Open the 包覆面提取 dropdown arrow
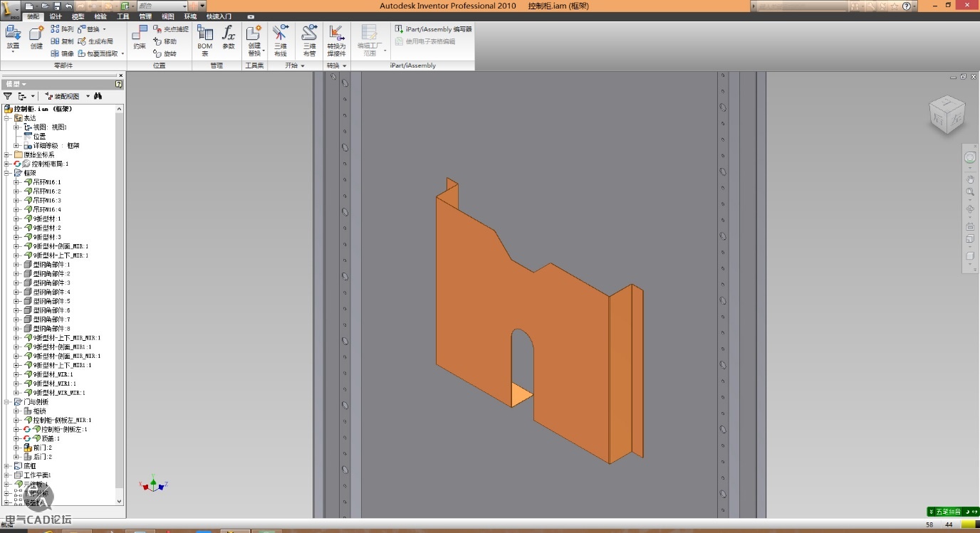The image size is (980, 533). [x=123, y=53]
